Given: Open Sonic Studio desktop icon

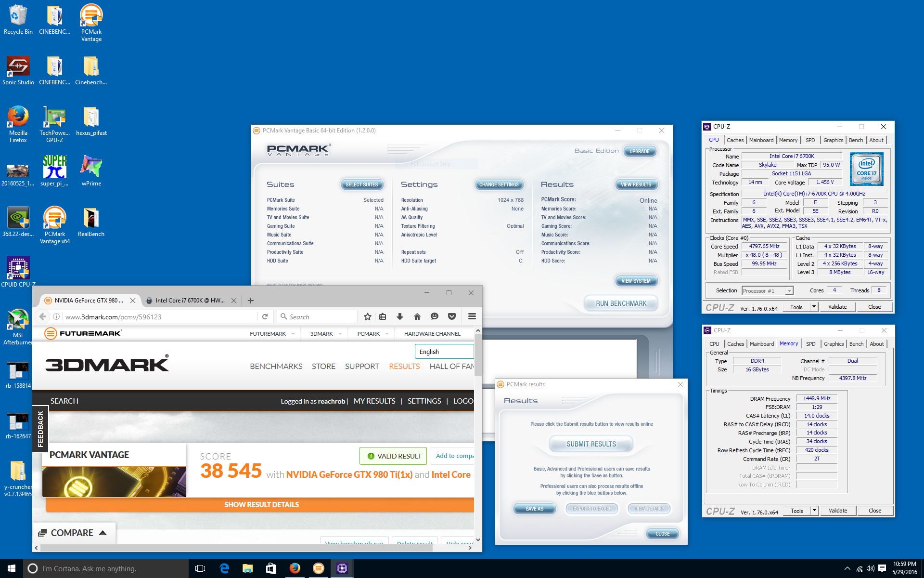Looking at the screenshot, I should click(x=18, y=71).
